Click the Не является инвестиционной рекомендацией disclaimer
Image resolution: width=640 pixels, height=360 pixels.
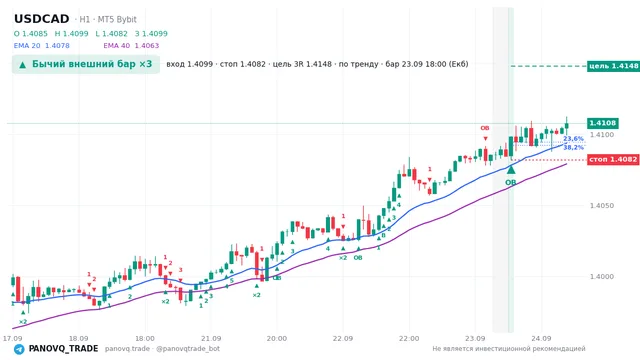pos(509,349)
